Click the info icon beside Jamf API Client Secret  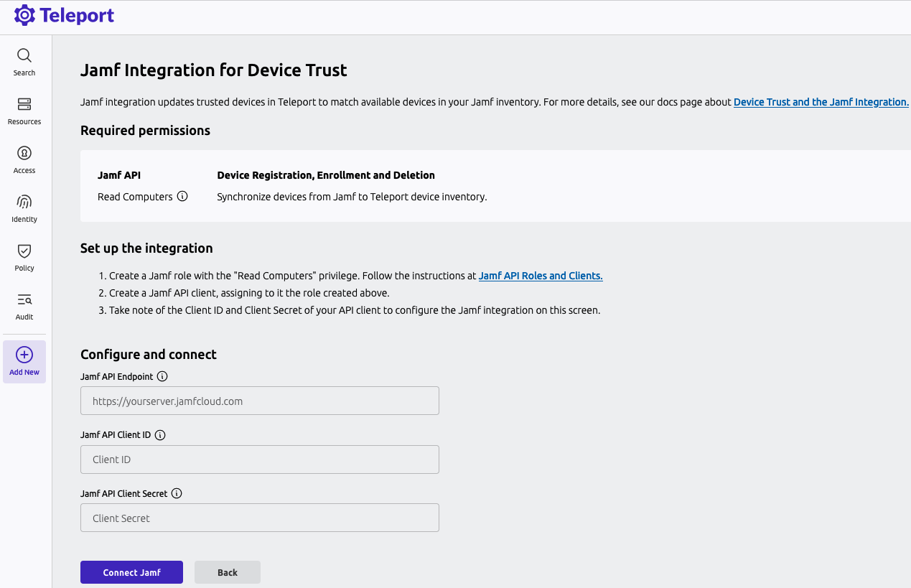[x=177, y=493]
